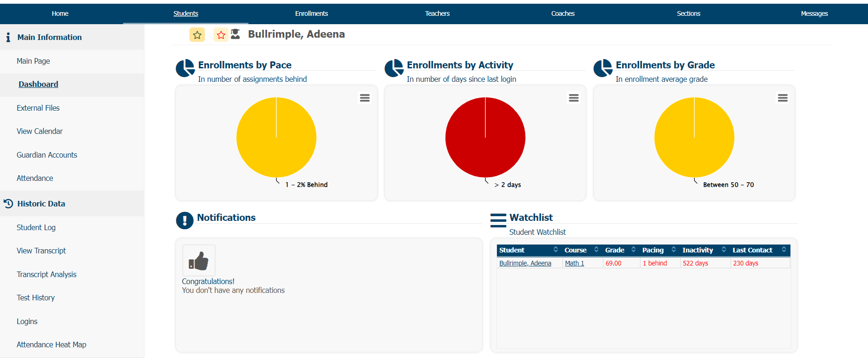The height and width of the screenshot is (358, 868).
Task: Click Bullrimple, Adeena link in watchlist
Action: coord(525,263)
